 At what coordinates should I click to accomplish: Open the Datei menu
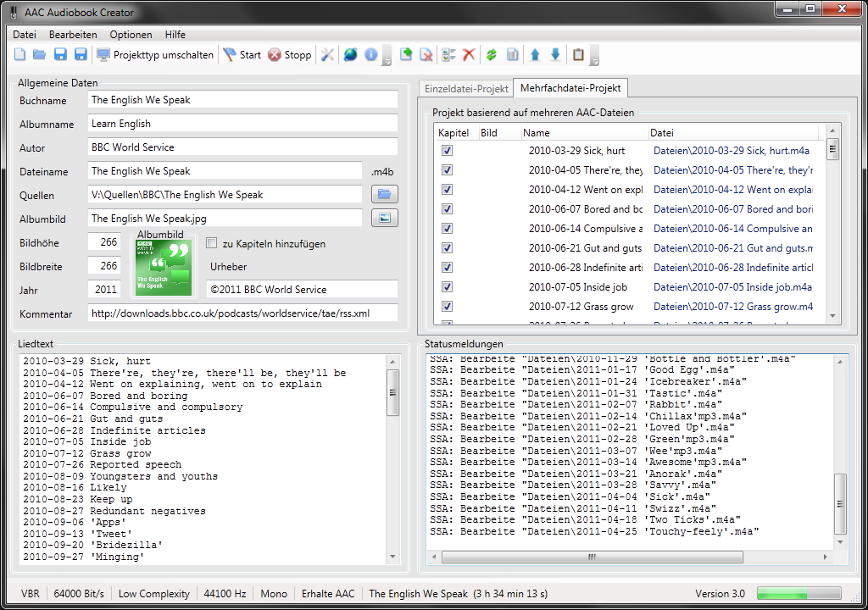coord(25,35)
